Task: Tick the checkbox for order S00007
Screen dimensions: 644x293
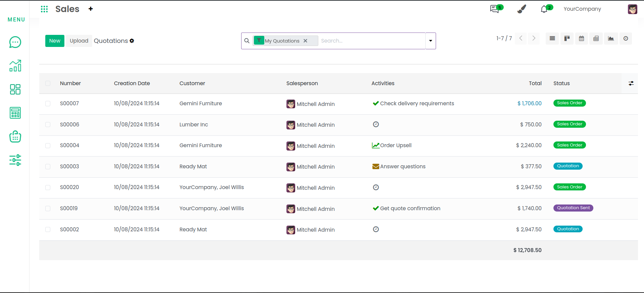Action: [x=48, y=104]
